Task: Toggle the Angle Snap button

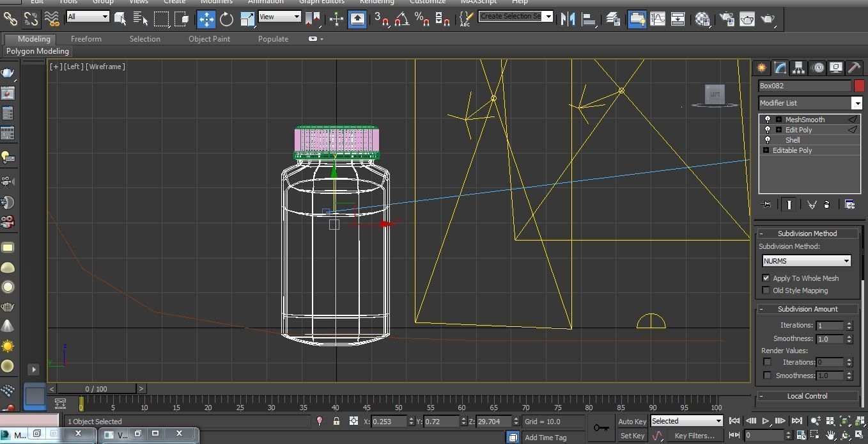Action: 401,19
